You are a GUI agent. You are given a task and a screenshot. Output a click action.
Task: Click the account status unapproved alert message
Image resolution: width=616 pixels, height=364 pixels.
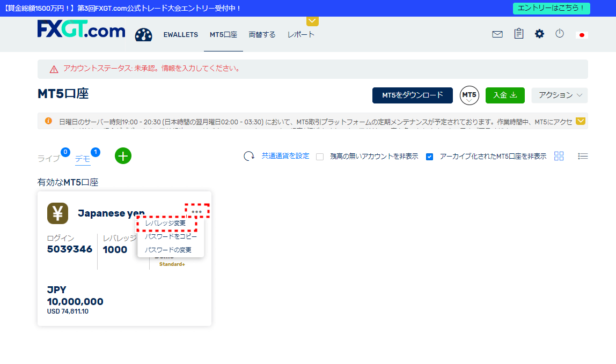tap(152, 68)
